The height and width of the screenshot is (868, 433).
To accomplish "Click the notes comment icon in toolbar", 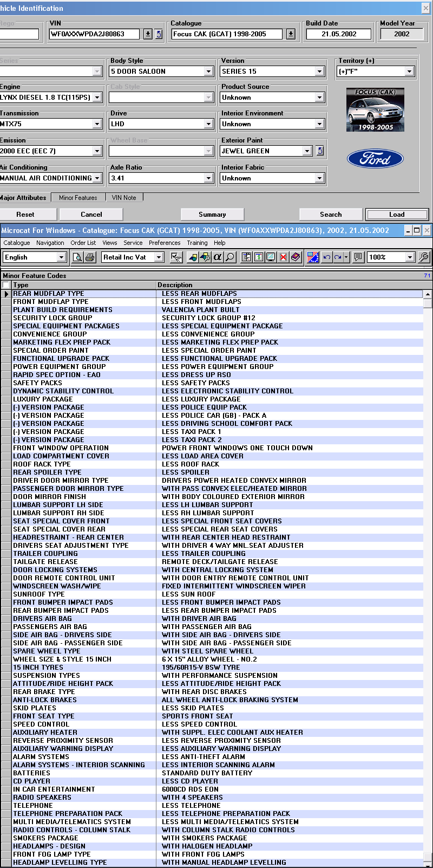I will click(x=358, y=257).
